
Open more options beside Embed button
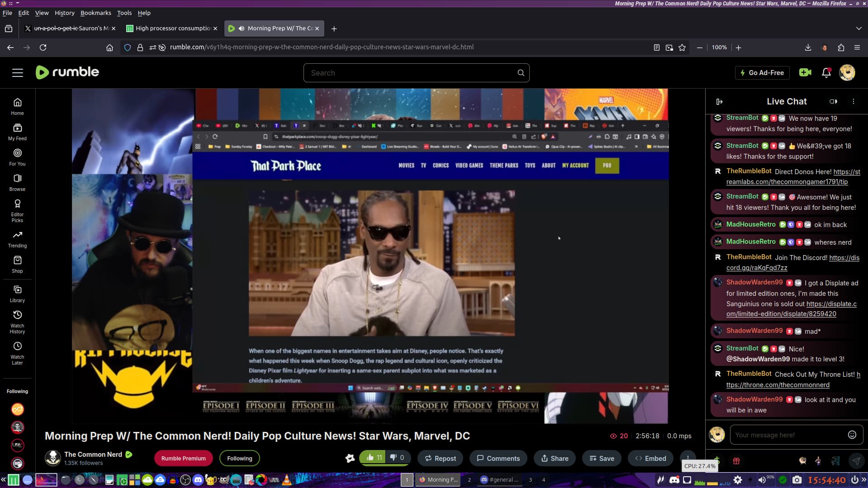coord(688,457)
